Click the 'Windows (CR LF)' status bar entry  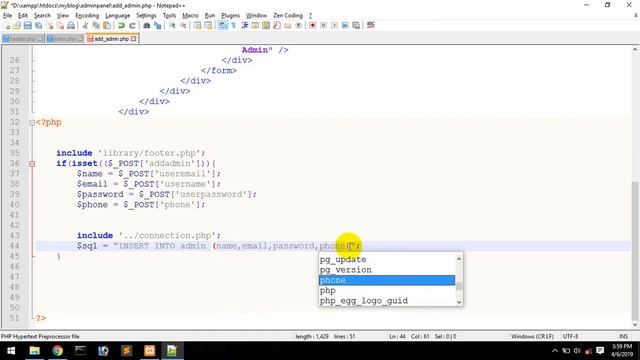532,336
